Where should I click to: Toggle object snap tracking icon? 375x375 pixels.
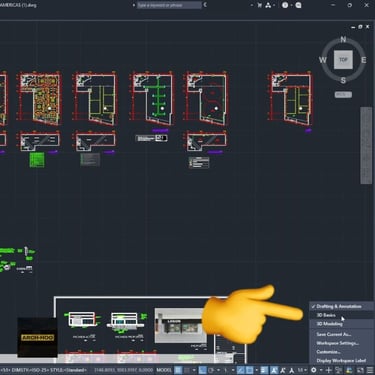tap(241, 370)
